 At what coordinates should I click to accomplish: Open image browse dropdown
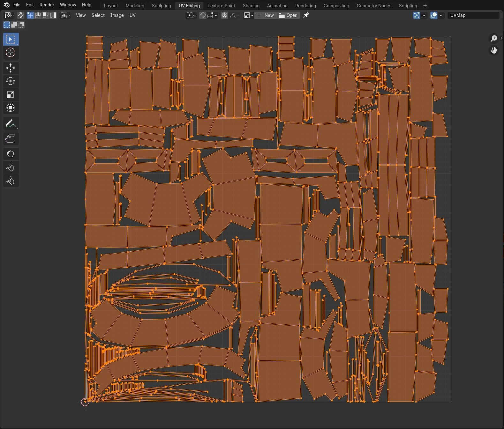[x=248, y=15]
